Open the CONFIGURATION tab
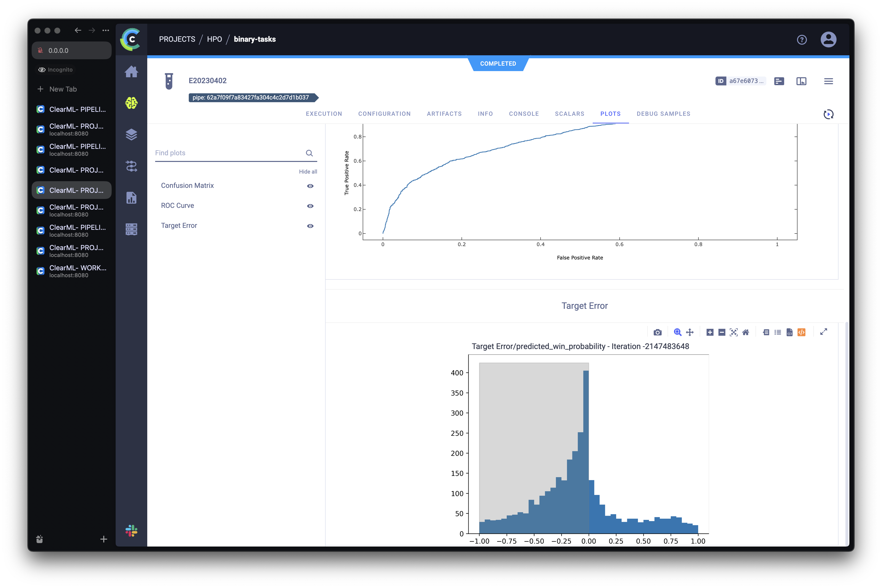Viewport: 882px width, 588px height. coord(384,114)
